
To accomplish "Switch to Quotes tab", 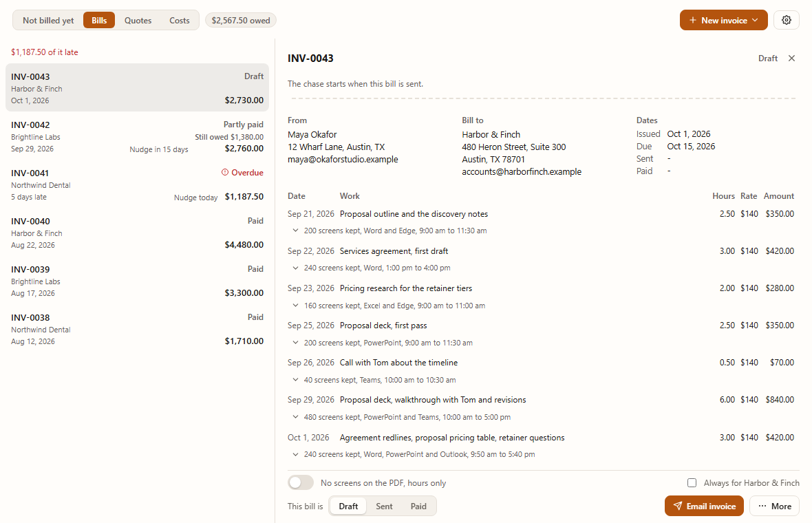I will 138,20.
